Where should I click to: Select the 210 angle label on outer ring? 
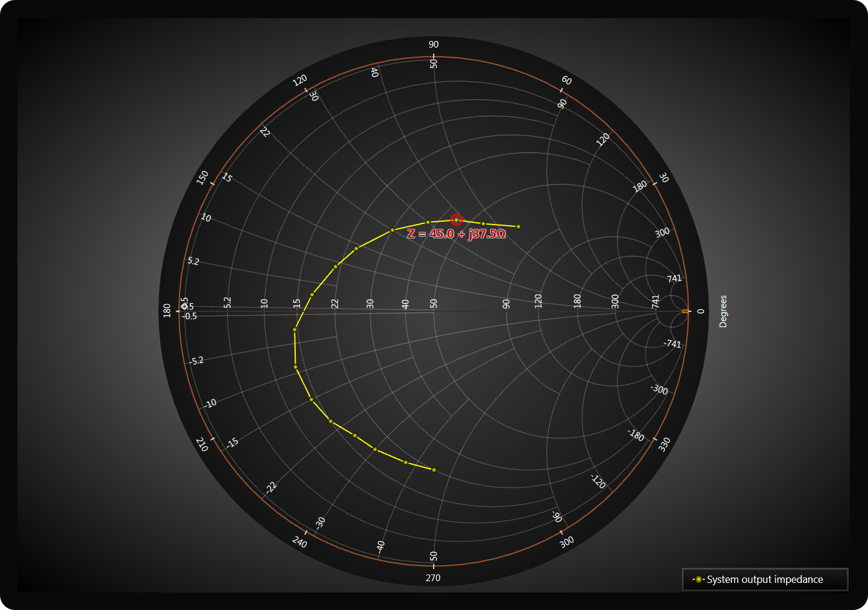click(x=202, y=444)
